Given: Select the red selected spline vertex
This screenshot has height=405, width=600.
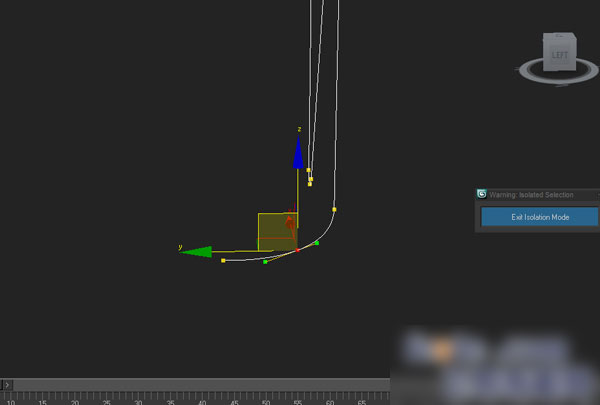Looking at the screenshot, I should (x=297, y=250).
